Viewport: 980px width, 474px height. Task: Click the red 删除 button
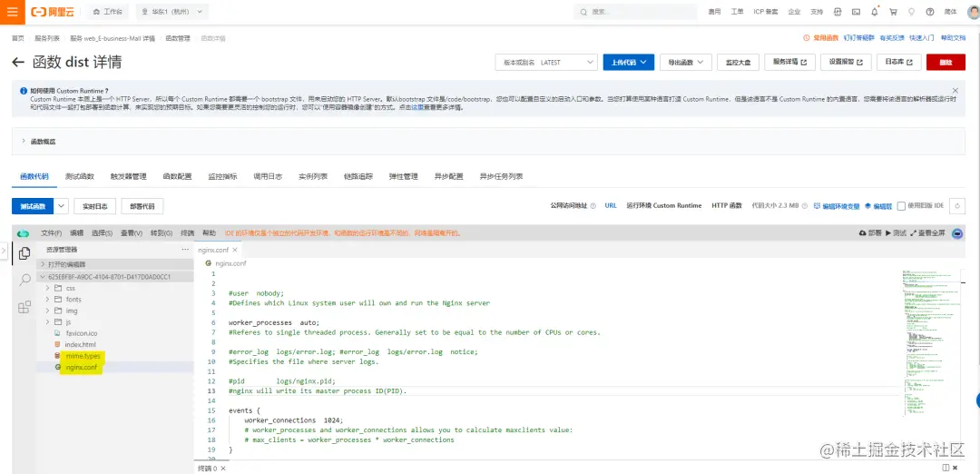pyautogui.click(x=946, y=62)
